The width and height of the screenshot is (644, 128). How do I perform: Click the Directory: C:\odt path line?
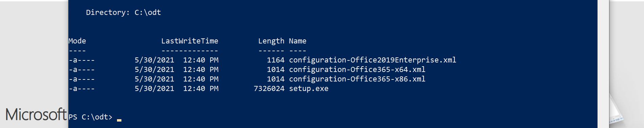[123, 13]
